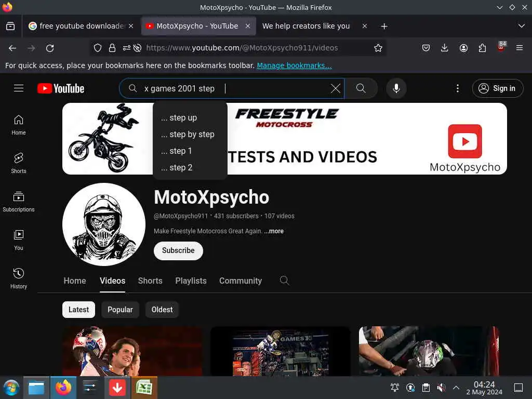Toggle muted volume in system tray

pos(441,388)
